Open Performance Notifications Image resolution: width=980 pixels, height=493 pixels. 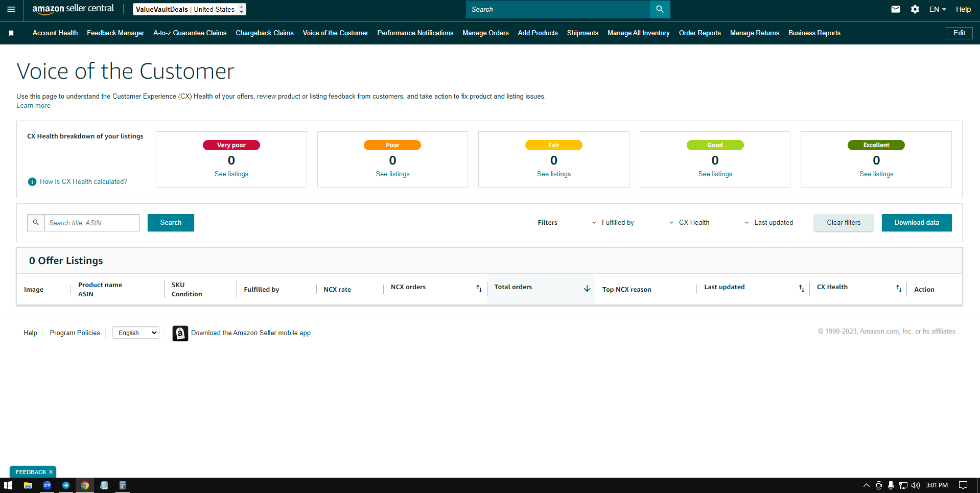[415, 33]
